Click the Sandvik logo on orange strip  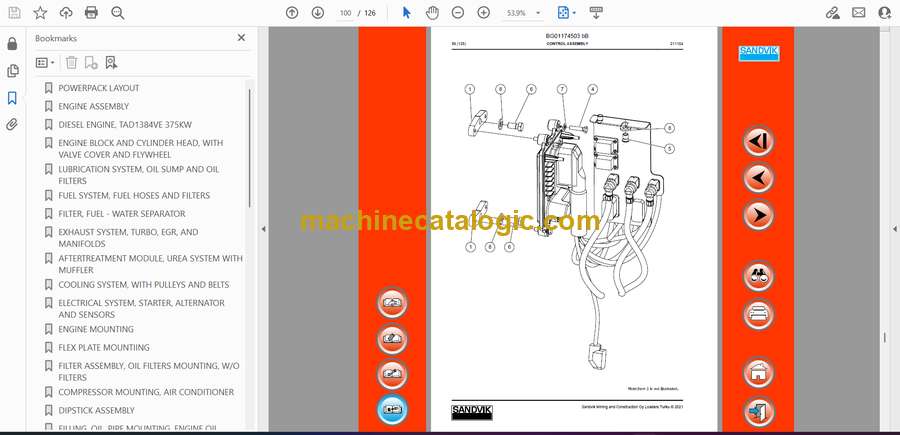[x=758, y=53]
